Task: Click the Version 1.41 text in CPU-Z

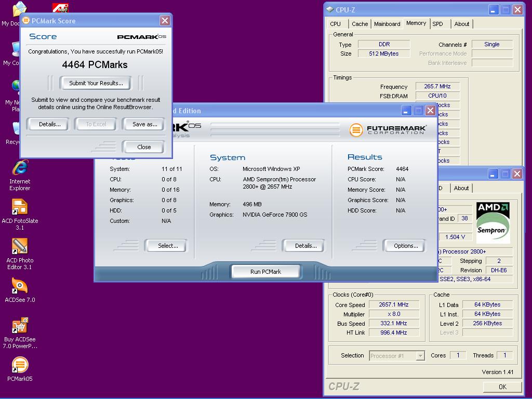Action: click(x=497, y=372)
